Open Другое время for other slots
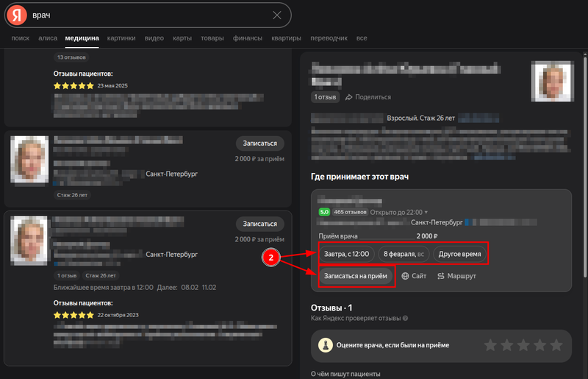Image resolution: width=588 pixels, height=379 pixels. point(459,254)
